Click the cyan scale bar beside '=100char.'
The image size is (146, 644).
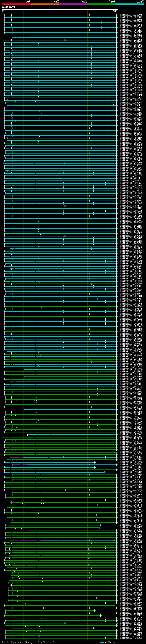click(x=102, y=642)
